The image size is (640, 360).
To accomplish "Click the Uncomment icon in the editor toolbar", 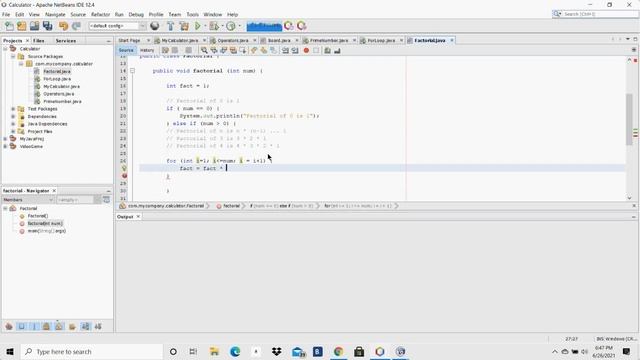I will (337, 51).
